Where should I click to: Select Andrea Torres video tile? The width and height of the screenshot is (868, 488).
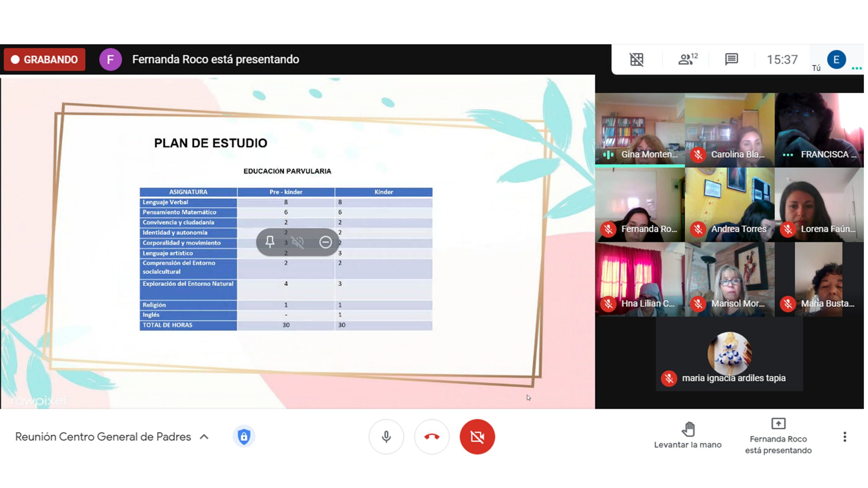tap(729, 204)
